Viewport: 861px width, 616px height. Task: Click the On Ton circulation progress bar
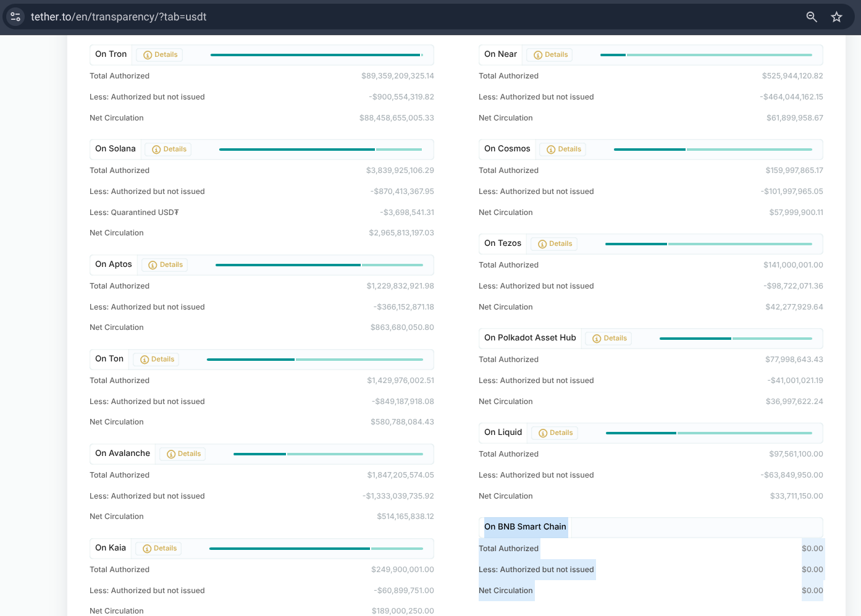coord(315,360)
